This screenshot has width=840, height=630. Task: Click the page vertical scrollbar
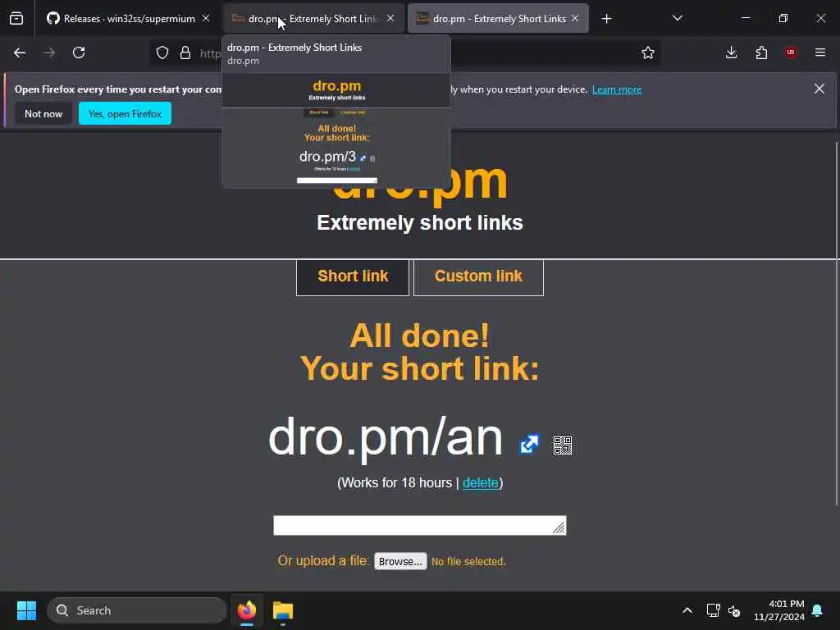point(836,323)
